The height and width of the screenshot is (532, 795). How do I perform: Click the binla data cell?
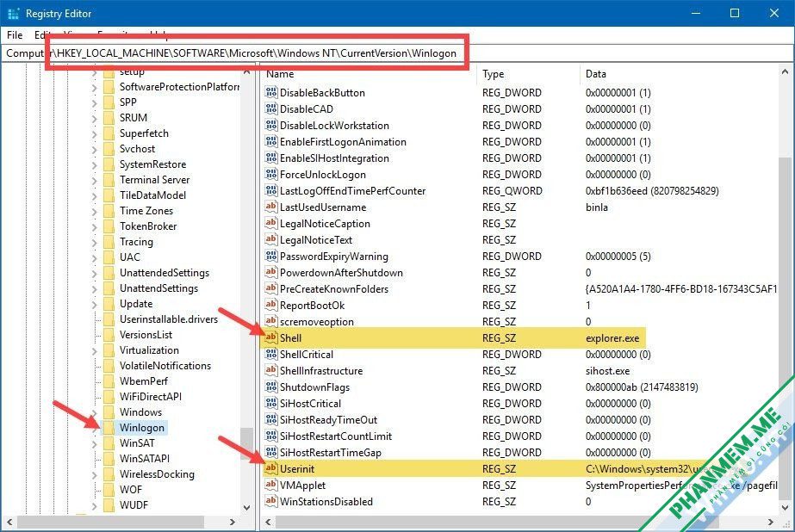[x=597, y=207]
